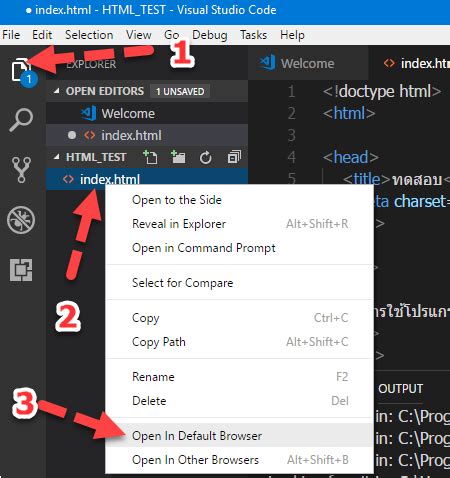Choose Rename from context menu
This screenshot has height=478, width=450.
point(239,377)
